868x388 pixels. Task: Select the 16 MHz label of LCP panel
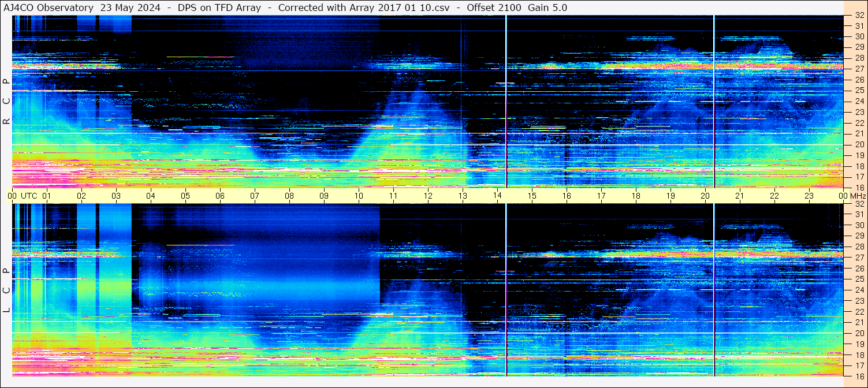[x=859, y=376]
